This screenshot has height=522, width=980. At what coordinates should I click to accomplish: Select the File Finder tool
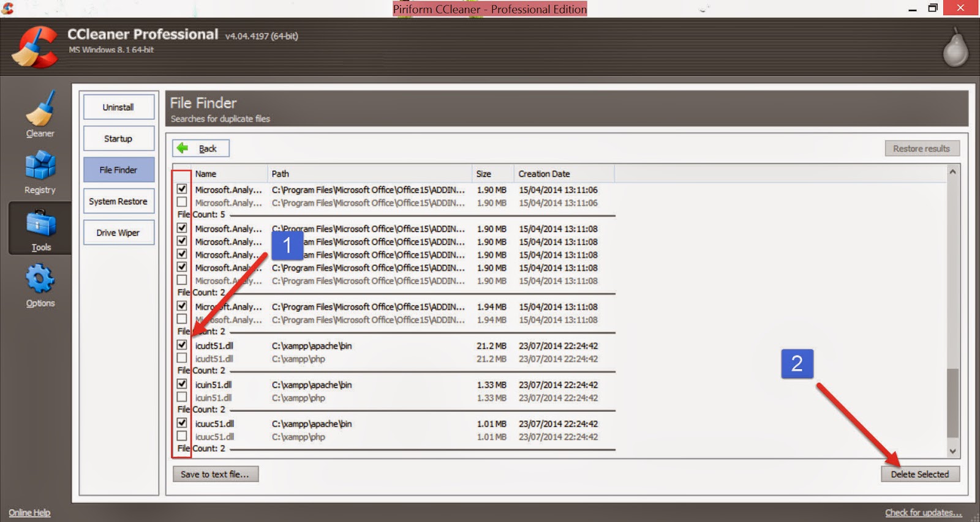[x=119, y=170]
